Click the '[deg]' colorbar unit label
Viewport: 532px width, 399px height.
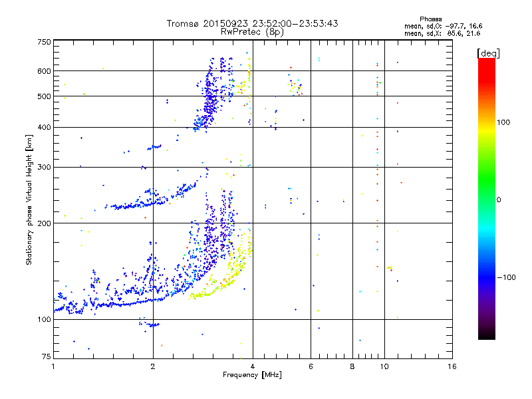coord(488,53)
